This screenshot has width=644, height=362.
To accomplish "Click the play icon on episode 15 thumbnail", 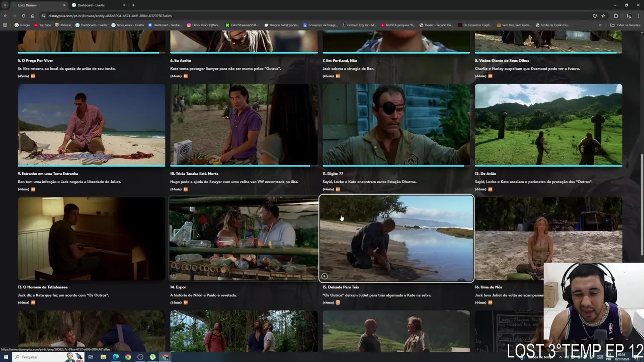I will [x=325, y=276].
